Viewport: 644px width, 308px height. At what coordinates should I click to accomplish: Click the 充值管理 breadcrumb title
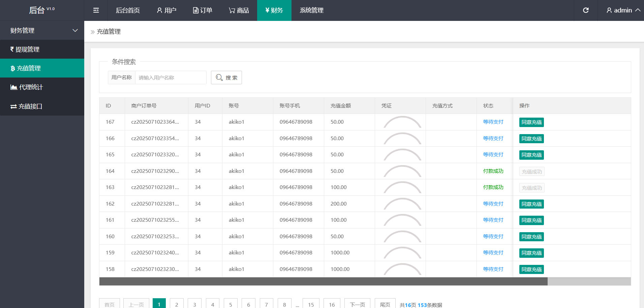pyautogui.click(x=109, y=32)
